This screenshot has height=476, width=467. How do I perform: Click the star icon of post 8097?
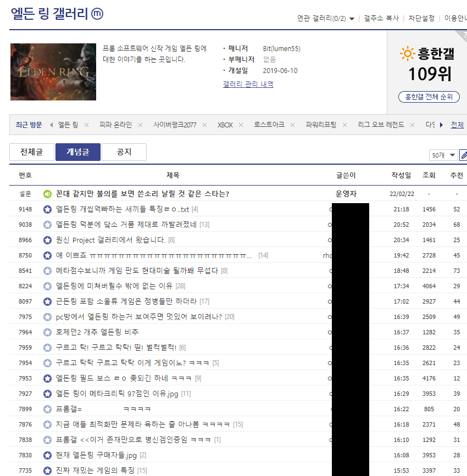click(47, 301)
